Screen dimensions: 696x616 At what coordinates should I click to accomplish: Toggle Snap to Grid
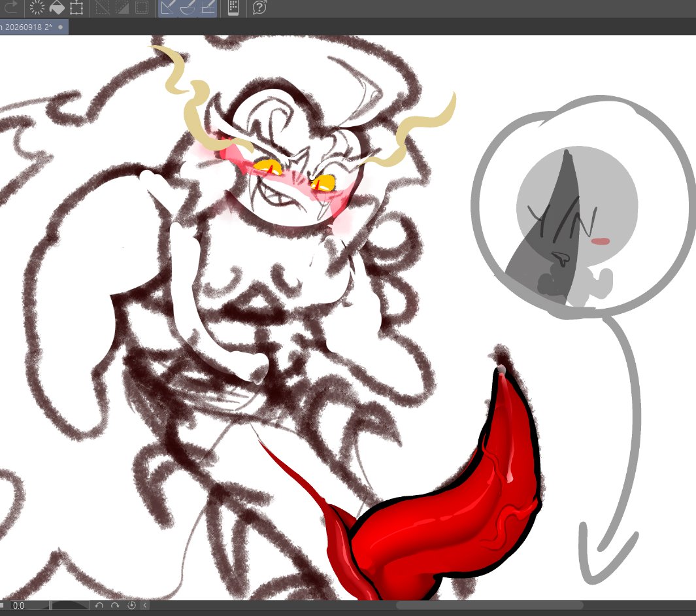207,7
